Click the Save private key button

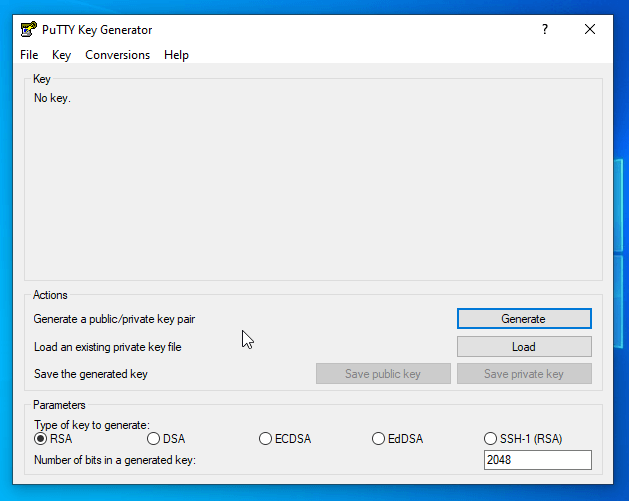coord(524,374)
